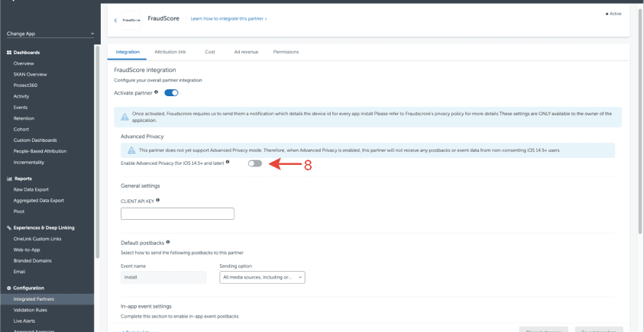Image resolution: width=644 pixels, height=332 pixels.
Task: Open the Cost tab
Action: click(x=210, y=52)
